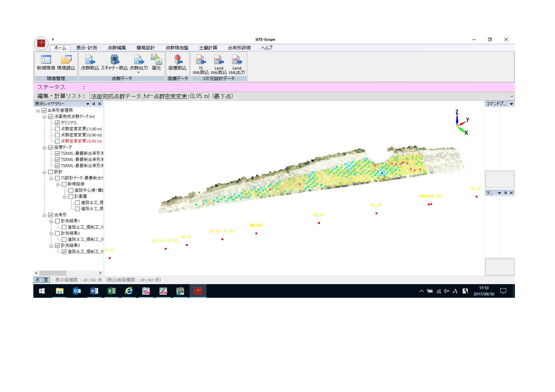Open Excel from the Windows taskbar
555x392 pixels.
point(111,291)
